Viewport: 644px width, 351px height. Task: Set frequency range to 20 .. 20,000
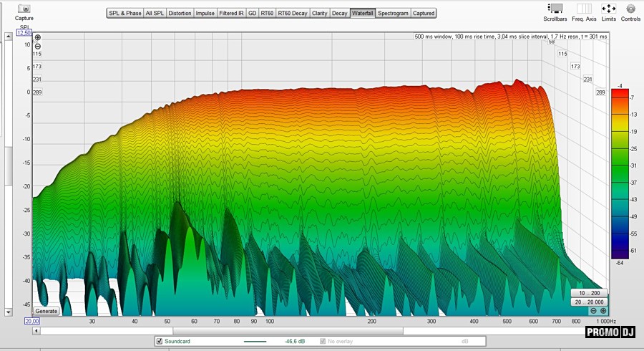(589, 302)
